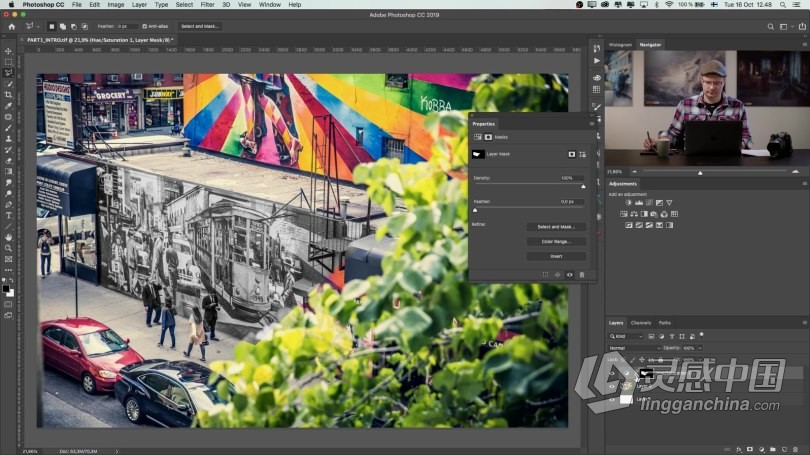810x455 pixels.
Task: Add a Brightness/Contrast adjustment
Action: click(629, 203)
